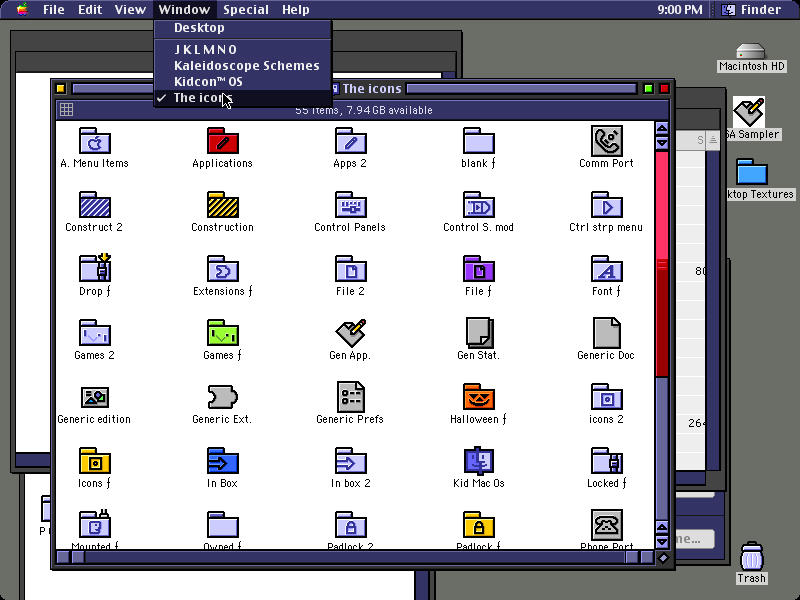
Task: Click the Sampler application desktop icon
Action: [x=749, y=112]
